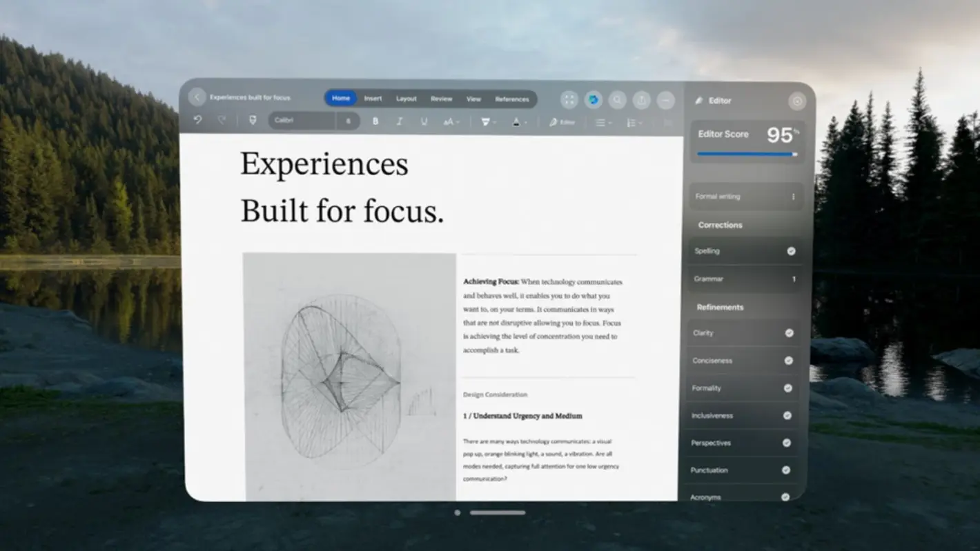
Task: Switch to the Insert tab
Action: tap(373, 99)
